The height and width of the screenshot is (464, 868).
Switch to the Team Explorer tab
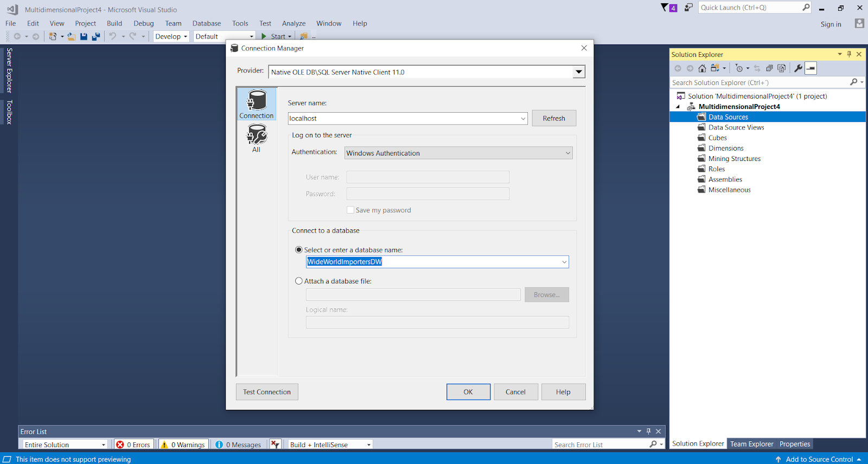(751, 444)
